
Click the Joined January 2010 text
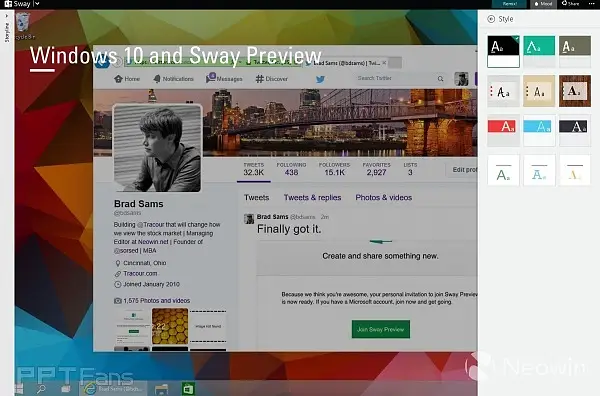(151, 284)
